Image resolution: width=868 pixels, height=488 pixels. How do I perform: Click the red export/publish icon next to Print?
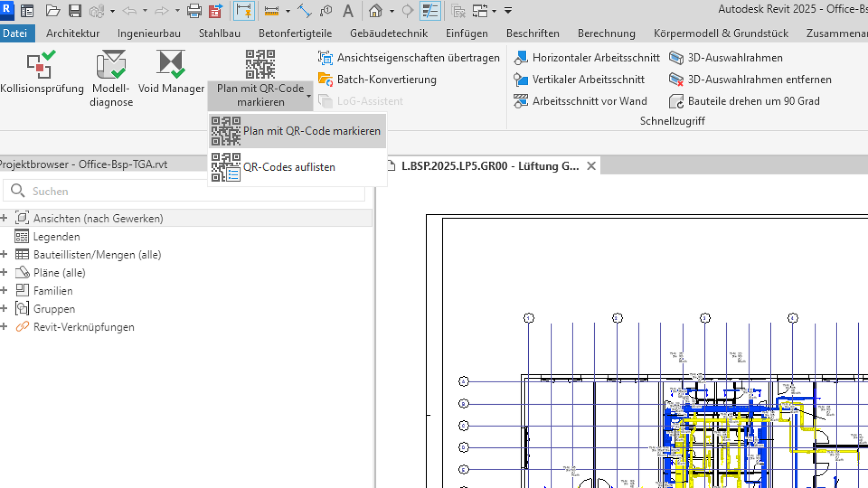pos(216,11)
